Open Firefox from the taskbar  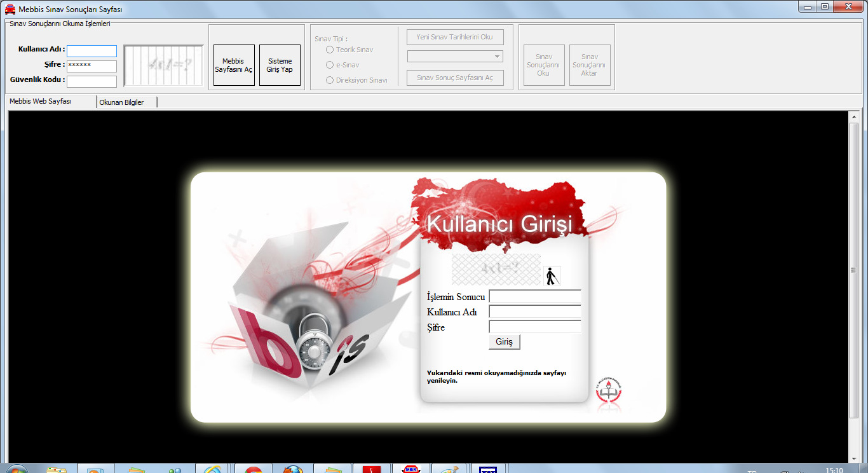click(293, 469)
